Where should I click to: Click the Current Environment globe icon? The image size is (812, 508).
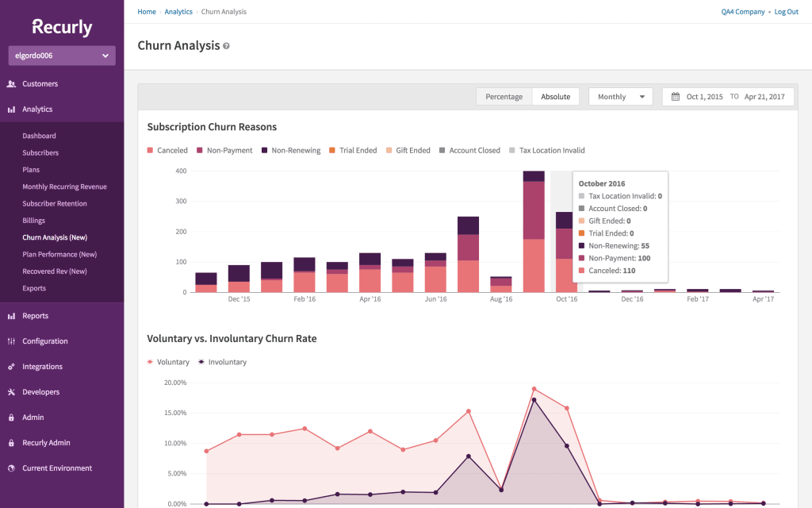click(11, 468)
